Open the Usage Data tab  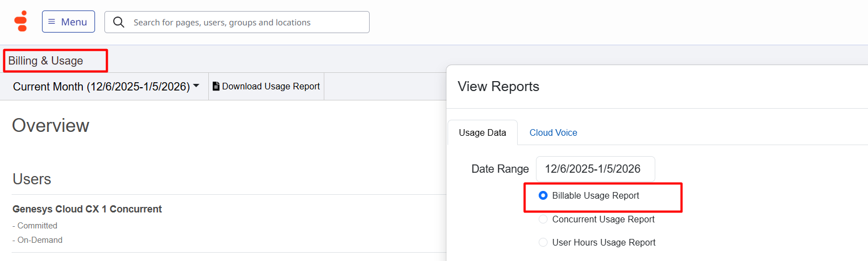pyautogui.click(x=482, y=132)
